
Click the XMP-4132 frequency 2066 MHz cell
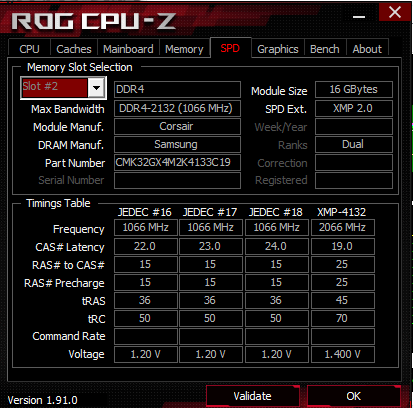pyautogui.click(x=343, y=227)
